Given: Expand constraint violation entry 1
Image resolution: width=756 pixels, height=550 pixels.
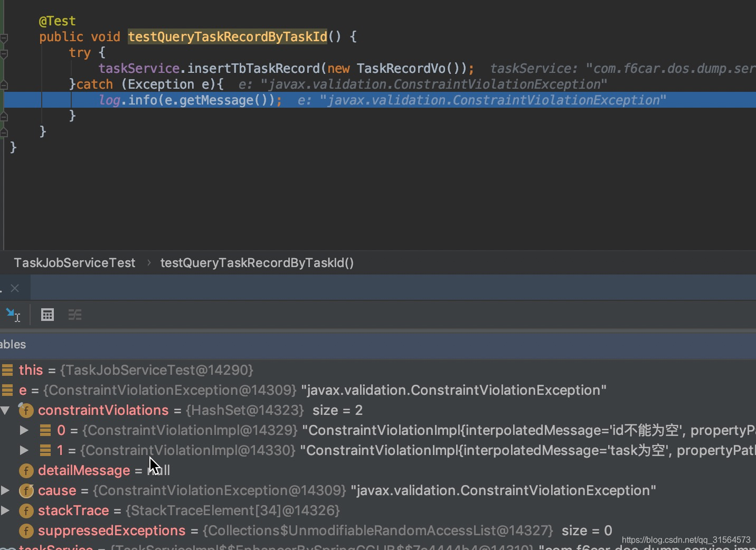Looking at the screenshot, I should [x=24, y=450].
